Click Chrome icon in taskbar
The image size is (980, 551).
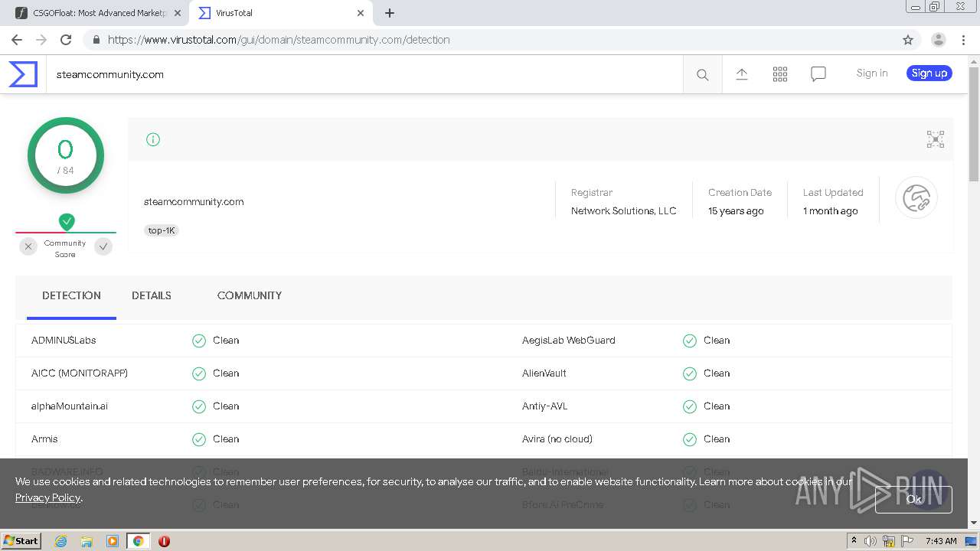click(139, 541)
